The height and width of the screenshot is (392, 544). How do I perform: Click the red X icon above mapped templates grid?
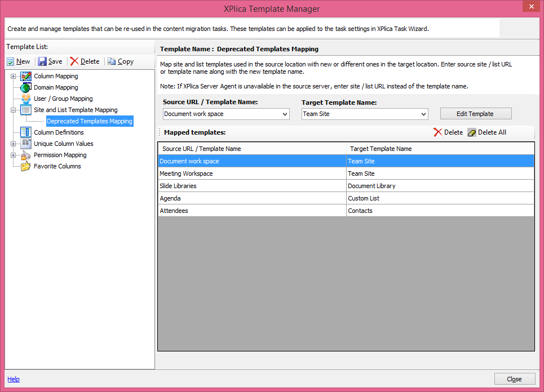coord(438,132)
